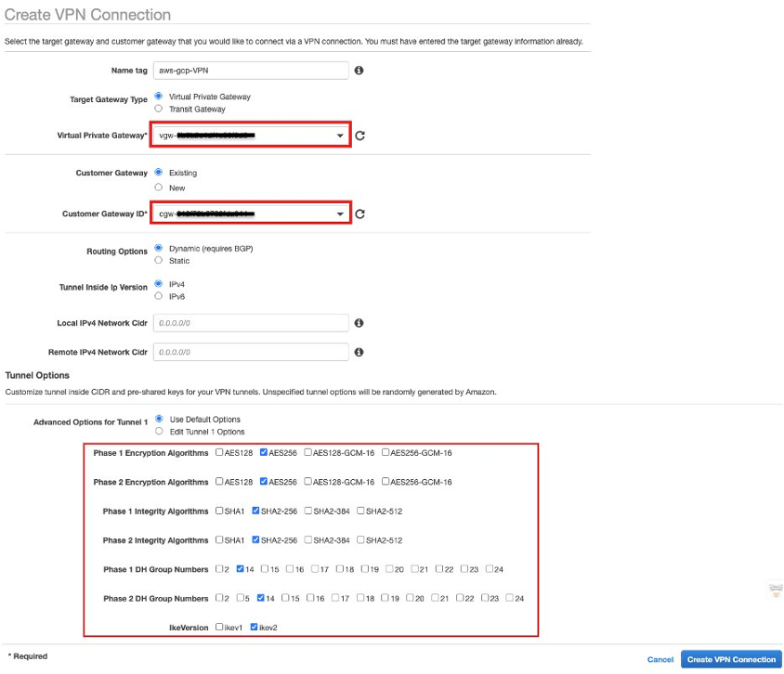Click the Create VPN Connection button
The image size is (784, 674).
[x=731, y=659]
